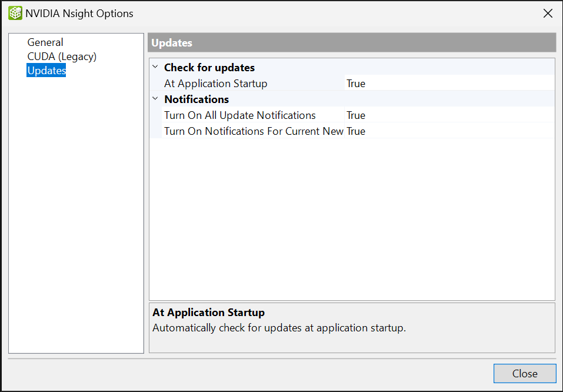Click the NVIDIA Nsight Options window title
The width and height of the screenshot is (563, 392).
coord(79,14)
